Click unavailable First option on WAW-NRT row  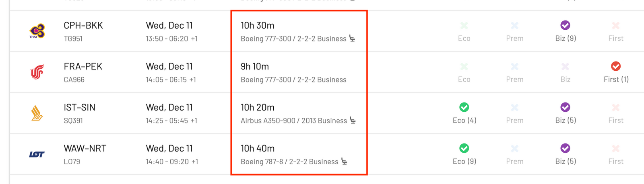[616, 154]
